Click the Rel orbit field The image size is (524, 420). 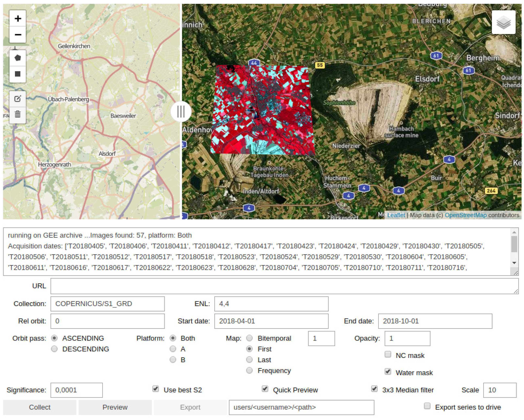tap(107, 321)
